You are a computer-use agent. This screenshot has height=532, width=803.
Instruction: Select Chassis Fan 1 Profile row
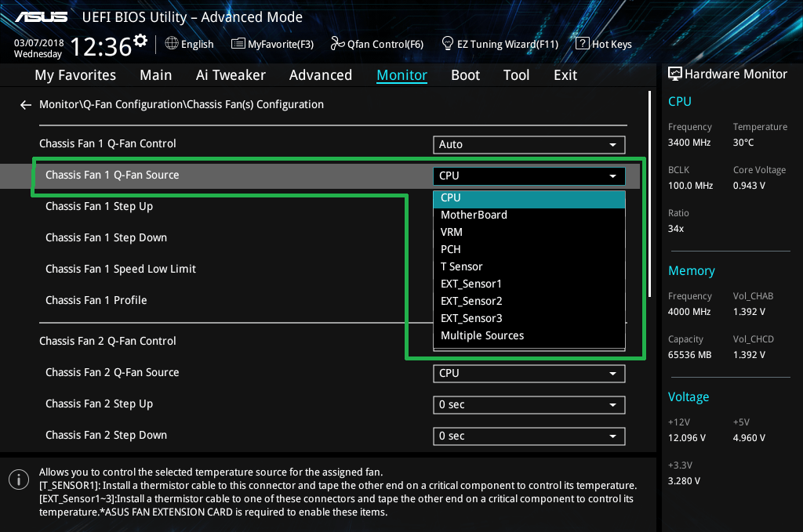pos(96,300)
